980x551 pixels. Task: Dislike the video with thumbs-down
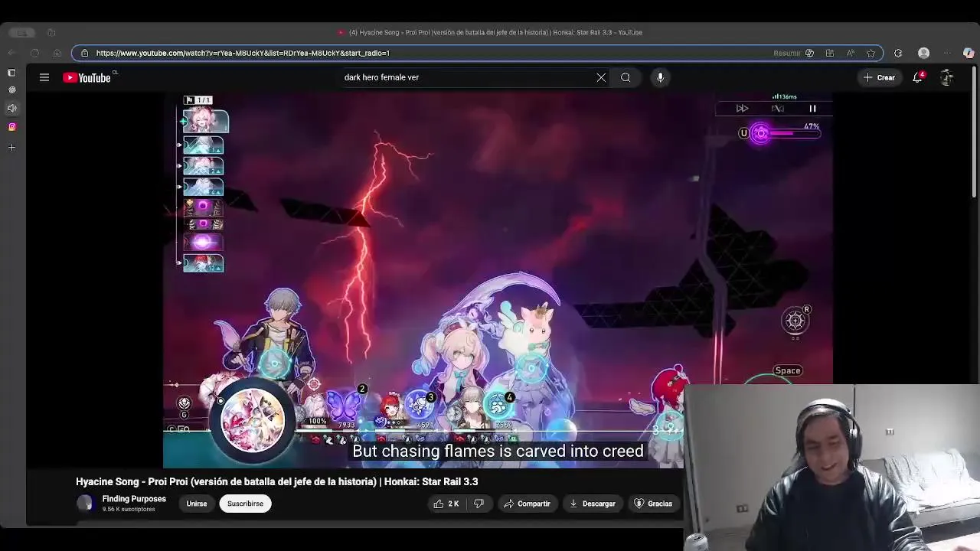479,504
